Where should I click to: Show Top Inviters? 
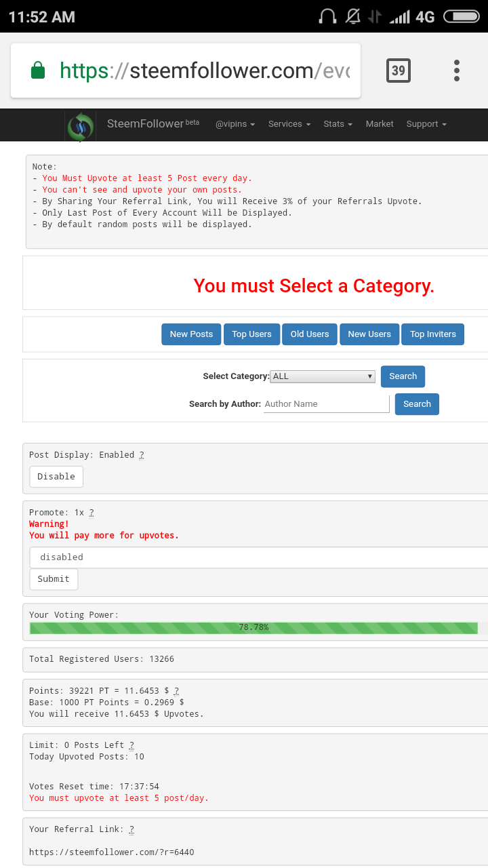[433, 334]
